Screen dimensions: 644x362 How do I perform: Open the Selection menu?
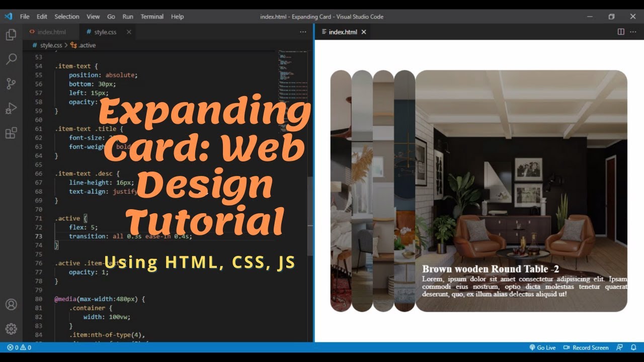tap(67, 17)
